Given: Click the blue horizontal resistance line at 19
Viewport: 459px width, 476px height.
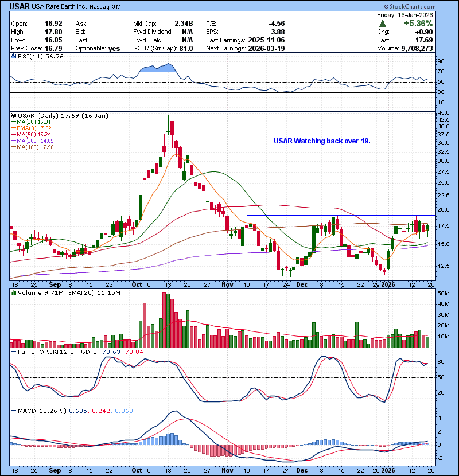Looking at the screenshot, I should [341, 216].
